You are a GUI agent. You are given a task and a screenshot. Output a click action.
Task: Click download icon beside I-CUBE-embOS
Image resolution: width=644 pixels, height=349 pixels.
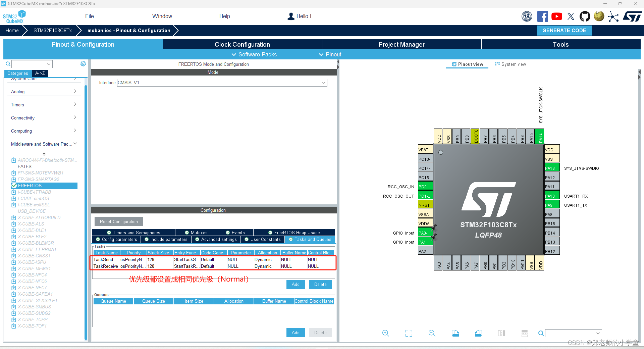pos(14,199)
